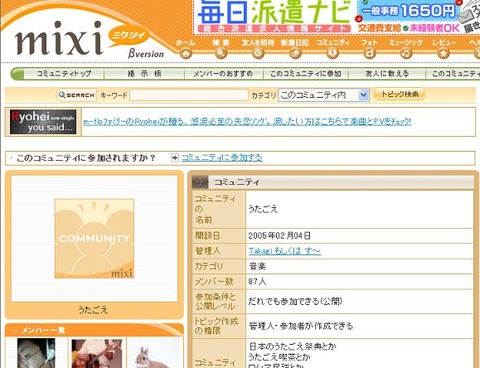Open コミュニティ icon in top navigation
The image size is (480, 368).
(x=332, y=53)
